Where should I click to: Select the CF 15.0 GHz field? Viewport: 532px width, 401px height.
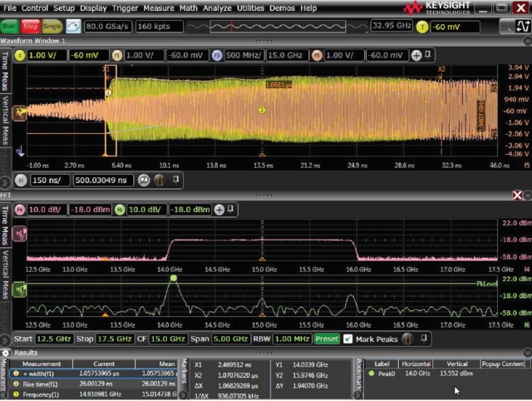pos(168,339)
